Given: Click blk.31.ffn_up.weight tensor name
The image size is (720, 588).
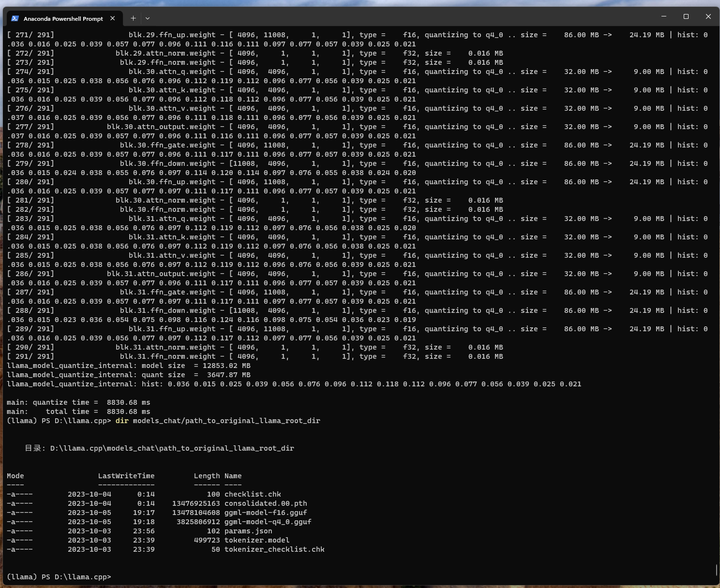Looking at the screenshot, I should click(x=172, y=329).
